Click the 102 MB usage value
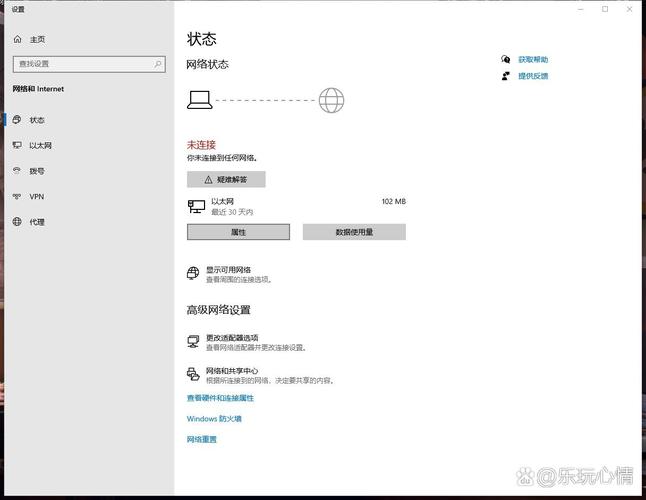 click(x=393, y=201)
